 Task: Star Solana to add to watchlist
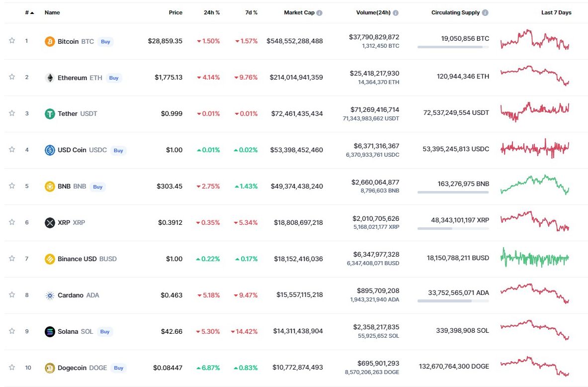12,331
